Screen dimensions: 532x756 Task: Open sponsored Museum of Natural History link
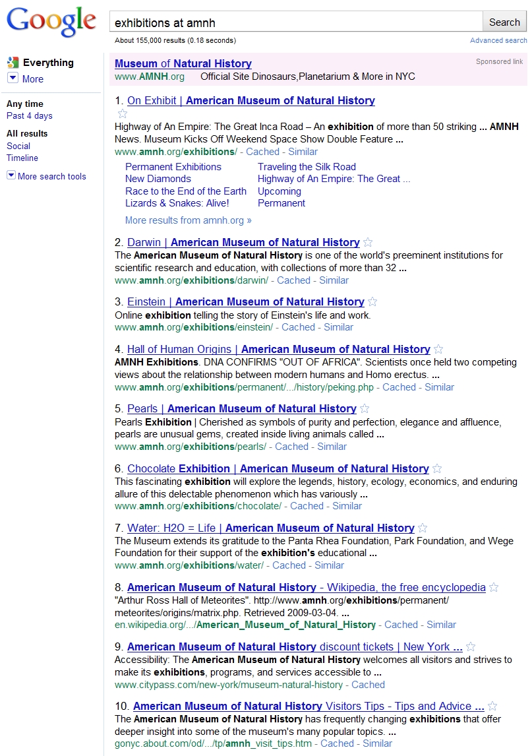(x=183, y=63)
